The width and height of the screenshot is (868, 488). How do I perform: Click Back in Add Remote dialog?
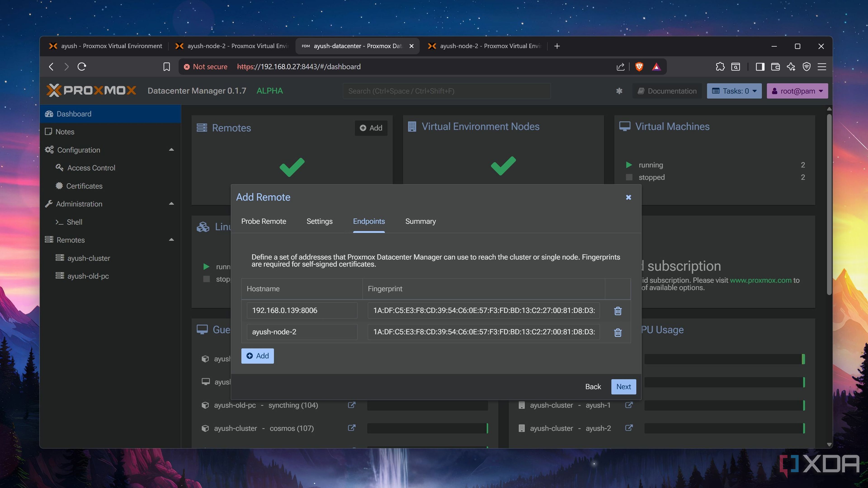[593, 387]
